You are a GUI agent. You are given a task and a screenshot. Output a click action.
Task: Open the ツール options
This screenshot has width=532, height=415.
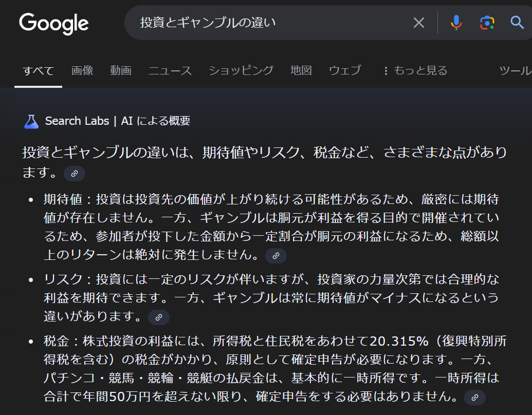(515, 71)
